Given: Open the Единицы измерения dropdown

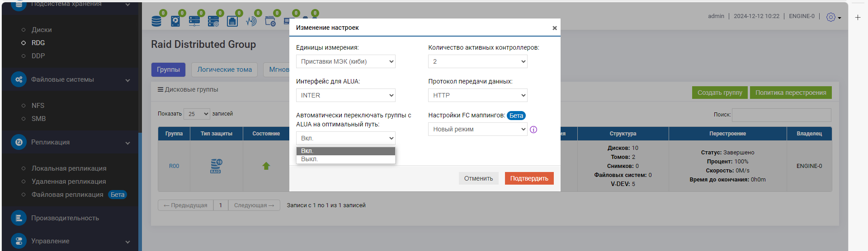Looking at the screenshot, I should [346, 61].
